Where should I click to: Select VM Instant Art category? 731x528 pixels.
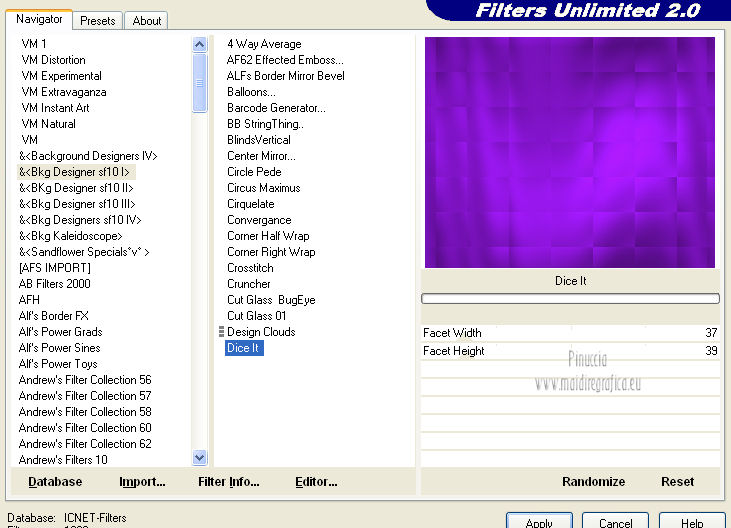[55, 108]
